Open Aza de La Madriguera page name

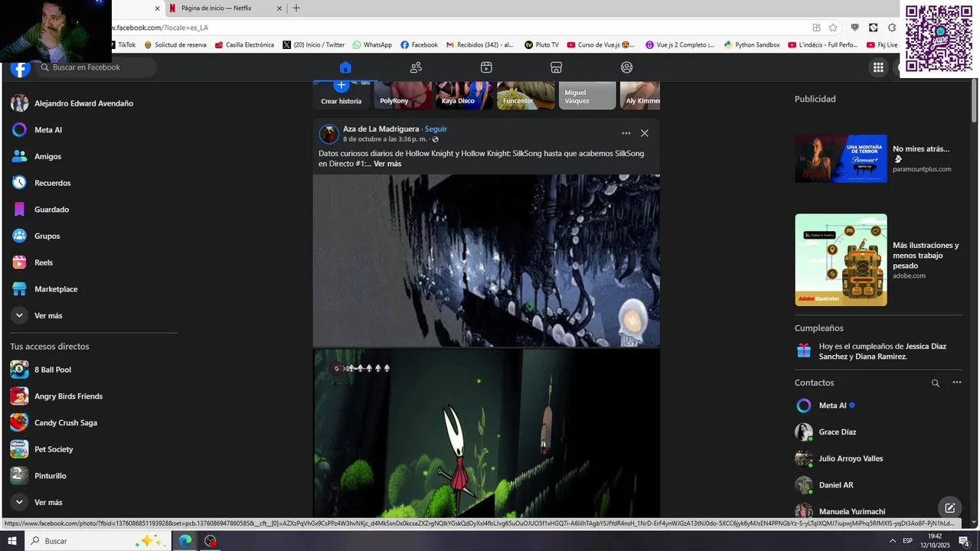point(381,129)
